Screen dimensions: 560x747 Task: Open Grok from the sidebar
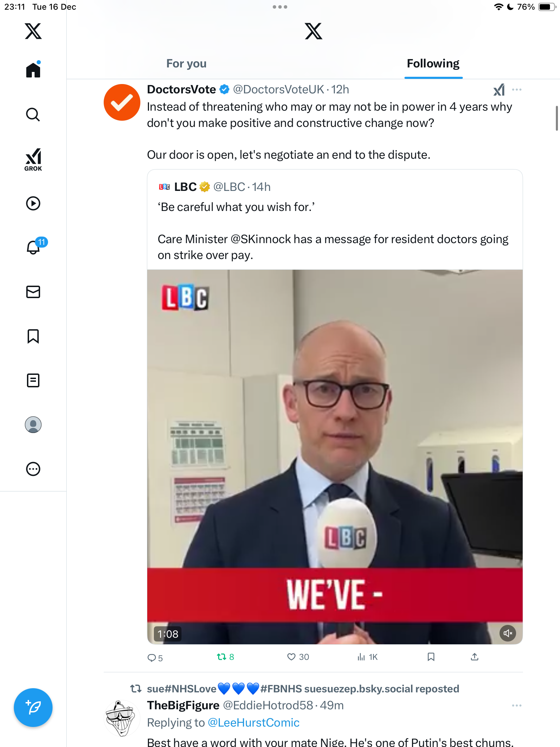coord(33,159)
